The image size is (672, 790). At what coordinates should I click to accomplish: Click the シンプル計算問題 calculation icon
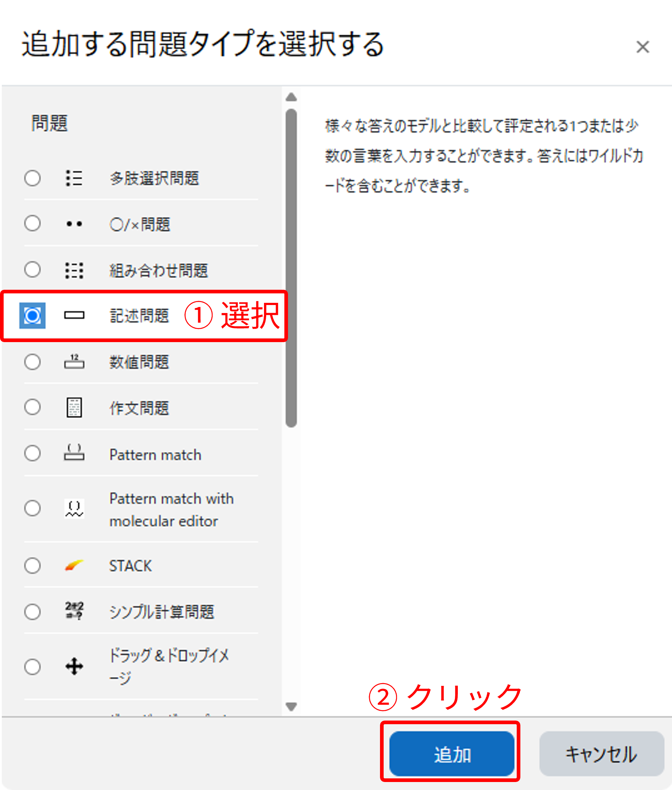[x=74, y=611]
